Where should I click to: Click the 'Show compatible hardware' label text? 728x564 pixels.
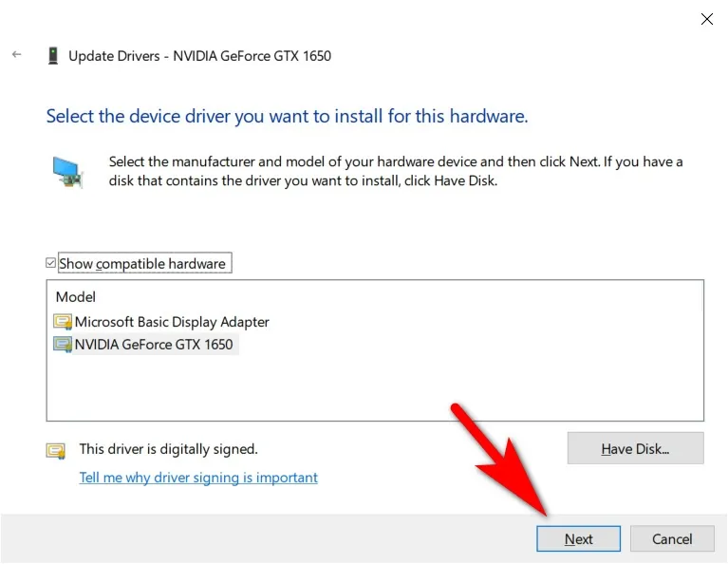(142, 263)
